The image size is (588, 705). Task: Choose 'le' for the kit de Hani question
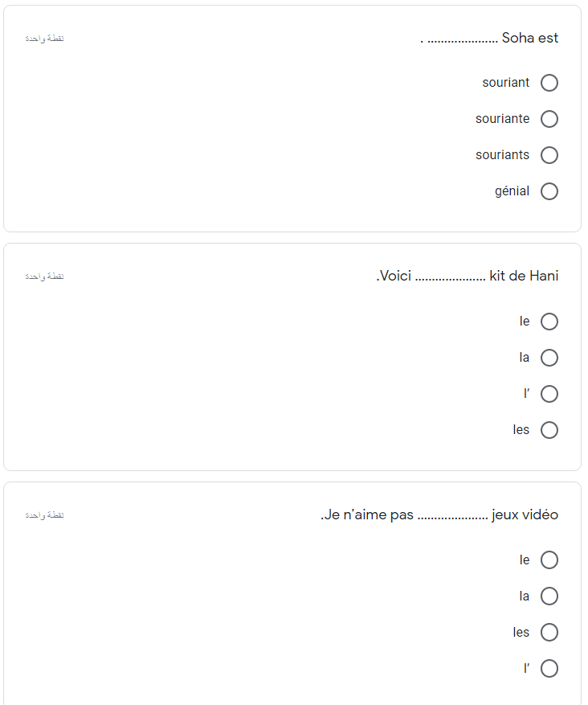(549, 322)
